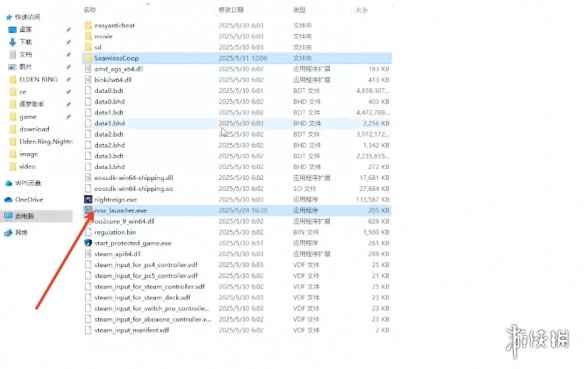Select steam_input_for_switch_pro_controller file name
The image size is (584, 369).
(152, 308)
